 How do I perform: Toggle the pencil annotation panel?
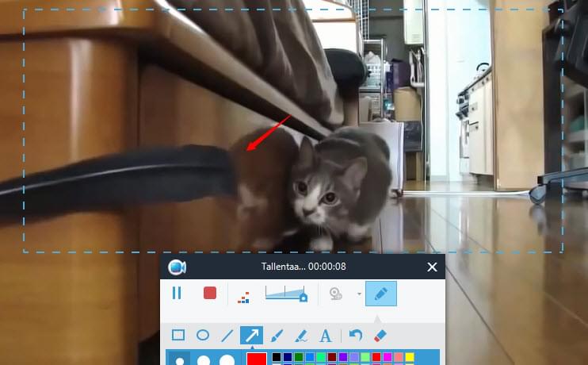[380, 294]
